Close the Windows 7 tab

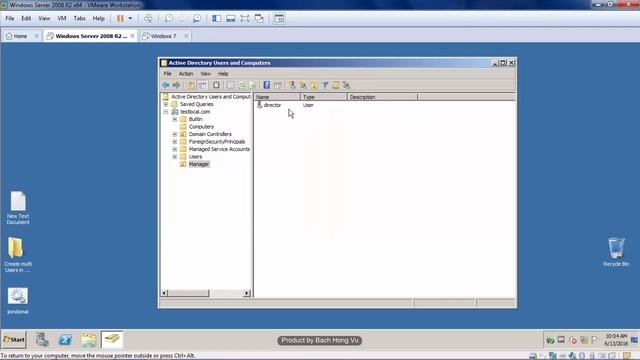tap(186, 36)
